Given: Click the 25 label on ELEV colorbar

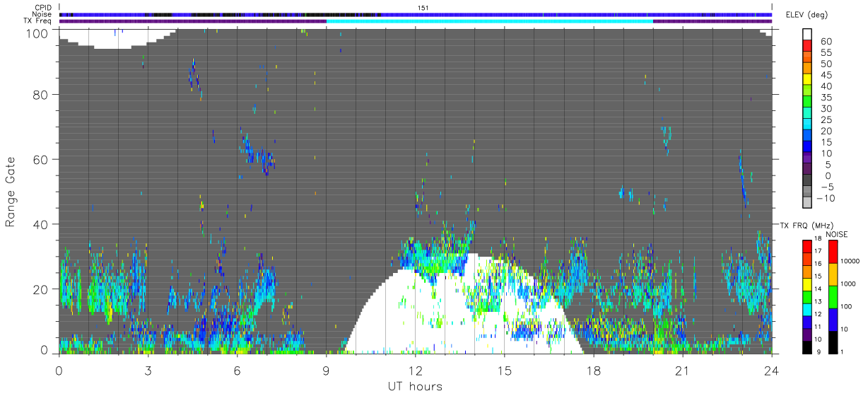Looking at the screenshot, I should click(x=826, y=120).
